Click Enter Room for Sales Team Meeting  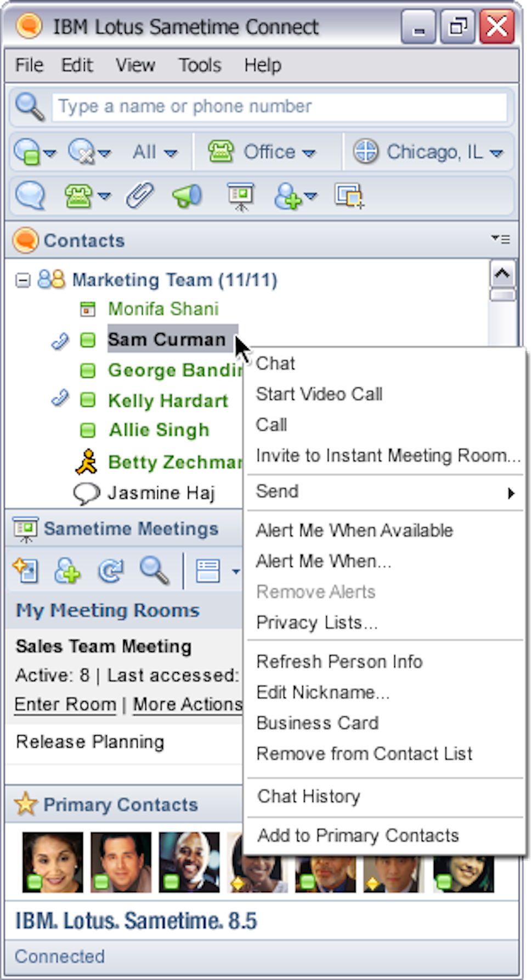coord(64,704)
